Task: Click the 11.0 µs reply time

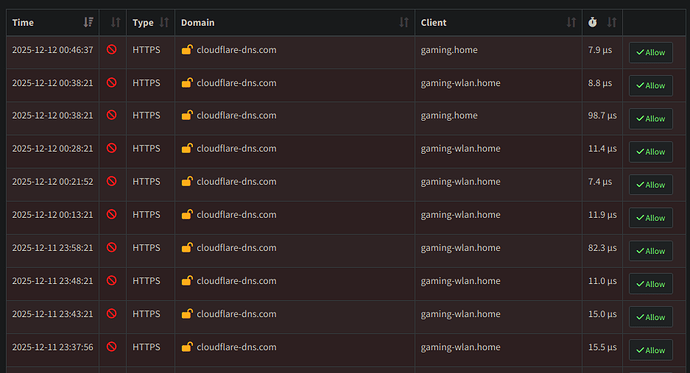Action: (x=602, y=281)
